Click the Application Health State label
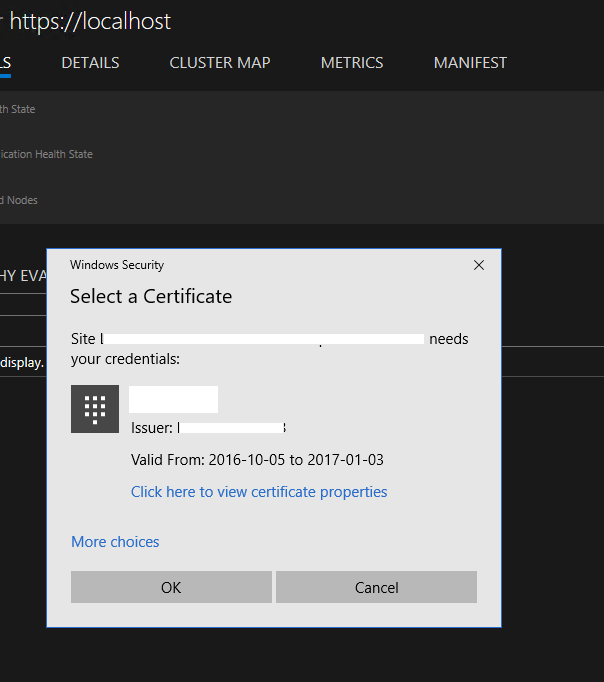The image size is (604, 682). pyautogui.click(x=46, y=154)
